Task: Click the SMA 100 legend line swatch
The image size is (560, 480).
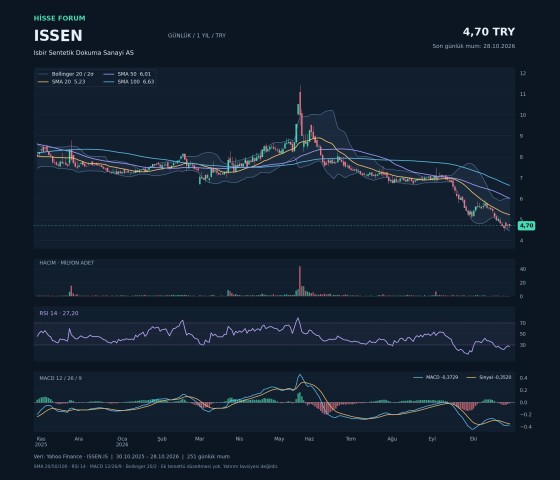Action: tap(109, 82)
